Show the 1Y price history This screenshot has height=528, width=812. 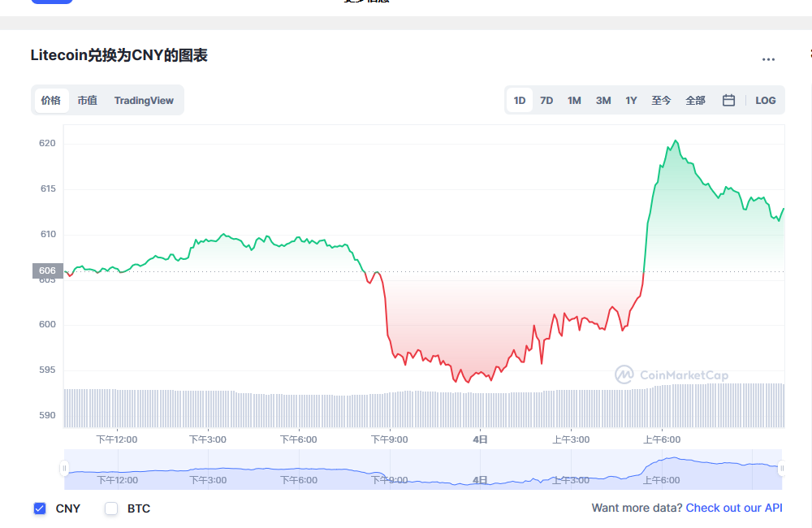tap(631, 101)
